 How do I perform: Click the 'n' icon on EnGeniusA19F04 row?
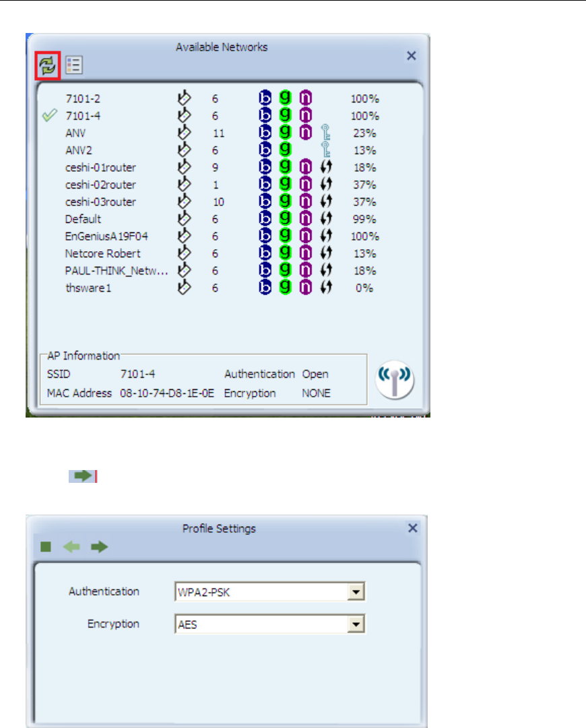point(306,236)
